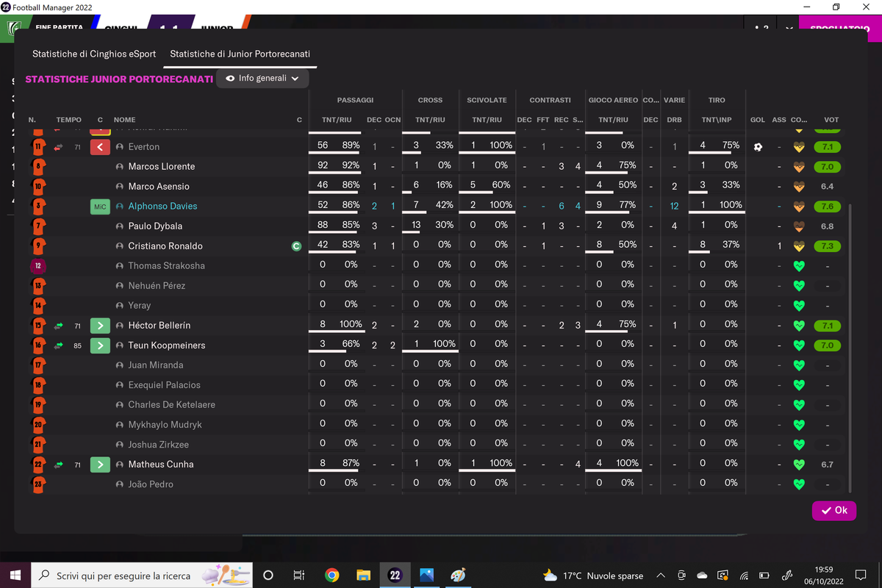
Task: Open the clock showing 19:59
Action: 825,576
